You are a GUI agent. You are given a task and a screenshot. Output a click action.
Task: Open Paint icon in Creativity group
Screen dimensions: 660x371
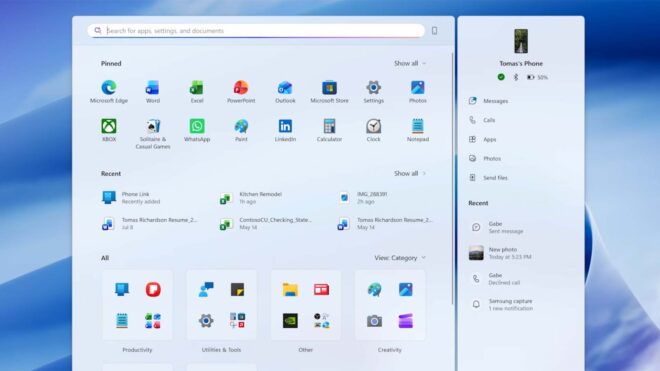(x=374, y=289)
